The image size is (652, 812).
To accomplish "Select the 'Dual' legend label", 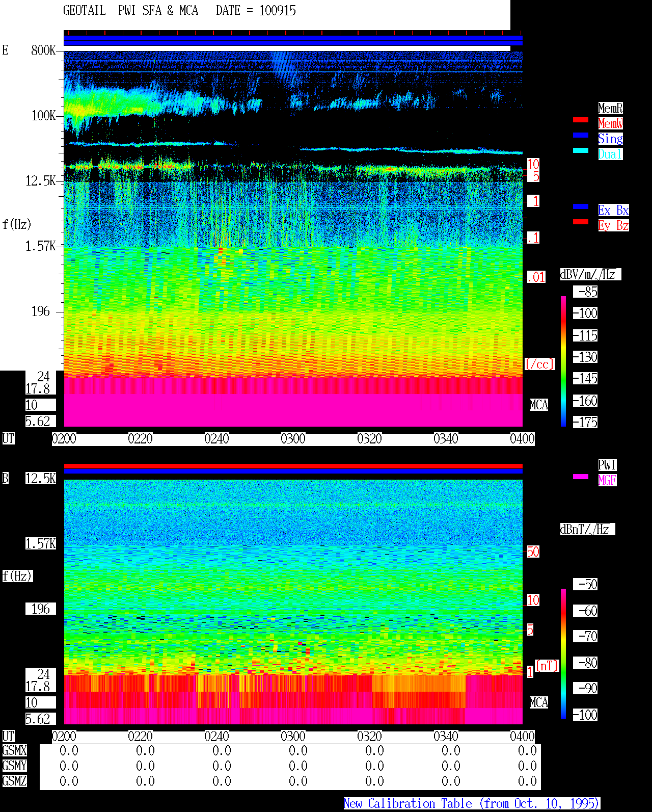I will [x=610, y=154].
